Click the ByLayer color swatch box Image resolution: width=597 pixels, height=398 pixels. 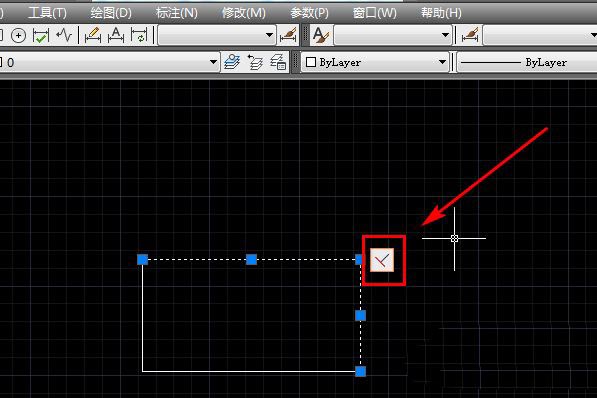tap(311, 62)
